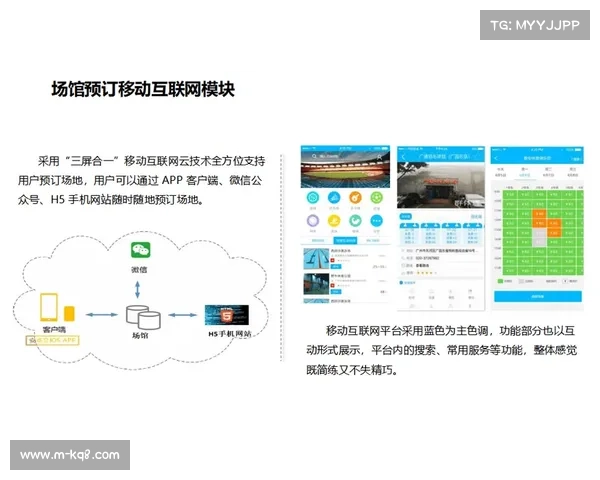The image size is (600, 480).
Task: Select the highlighted middle tab on home screen
Action: (346, 240)
